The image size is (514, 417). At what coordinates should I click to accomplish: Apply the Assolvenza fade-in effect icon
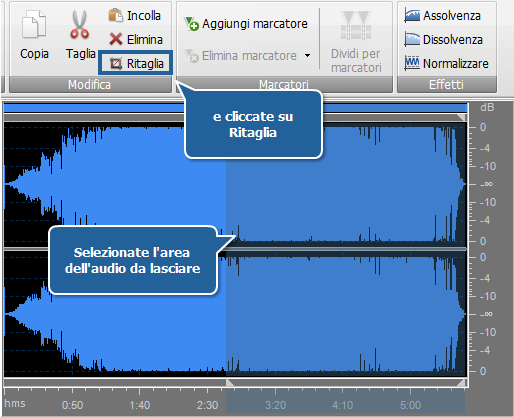pos(412,16)
